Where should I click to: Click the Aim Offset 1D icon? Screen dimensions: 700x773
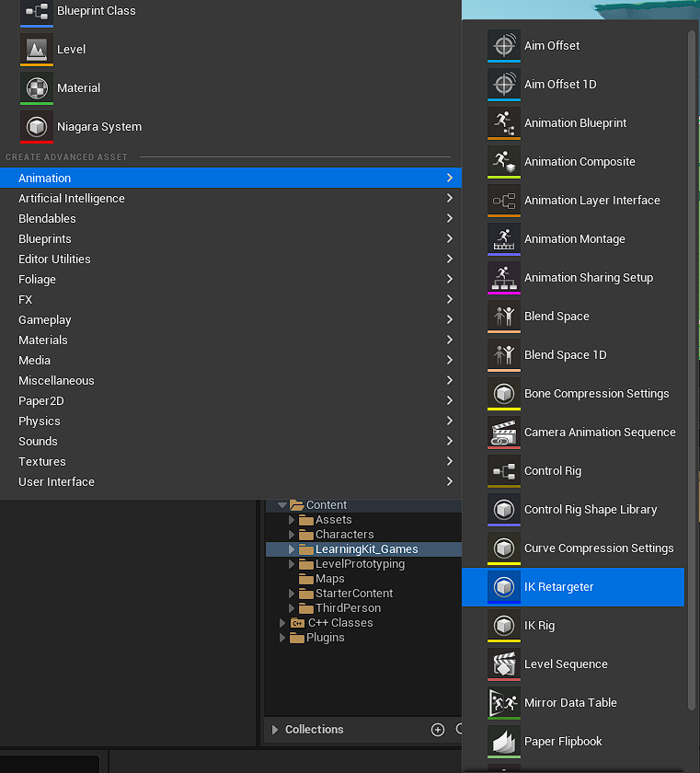tap(503, 85)
